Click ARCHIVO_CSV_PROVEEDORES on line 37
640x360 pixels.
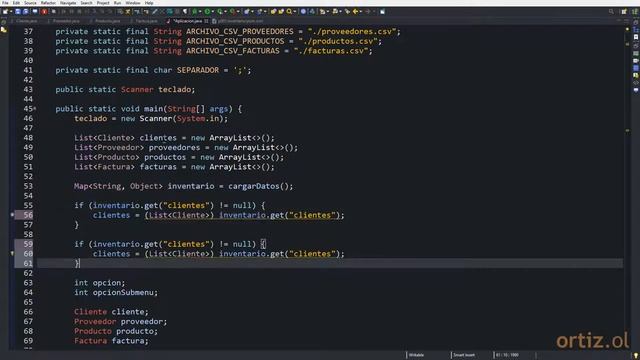coord(240,31)
